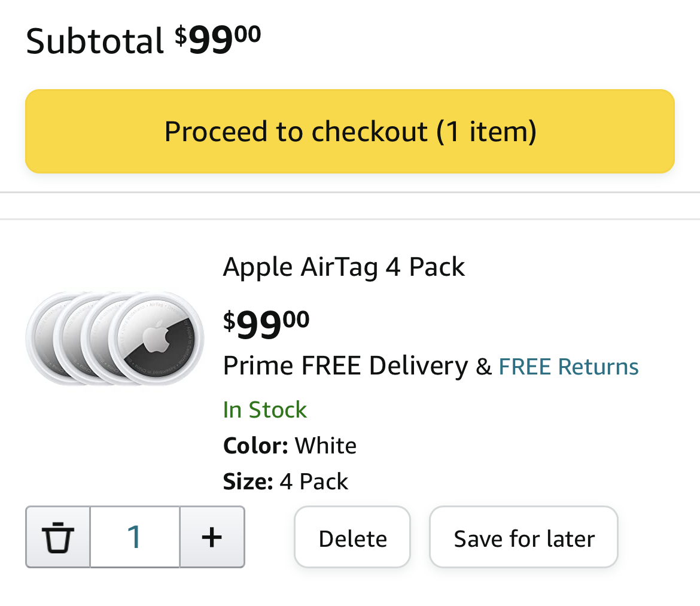This screenshot has width=700, height=606.
Task: Click the green In Stock status
Action: [x=264, y=410]
